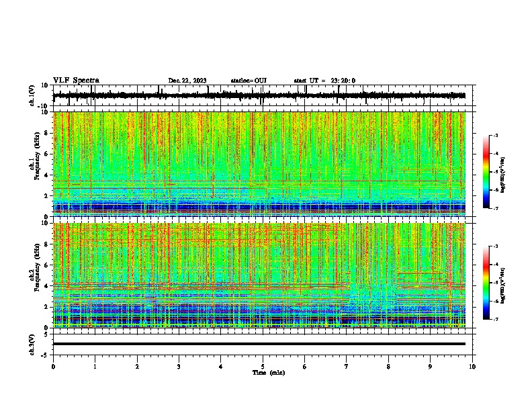Click the ch.1 voltage waveform trace
Viewport: 532px width, 411px height.
pyautogui.click(x=259, y=95)
